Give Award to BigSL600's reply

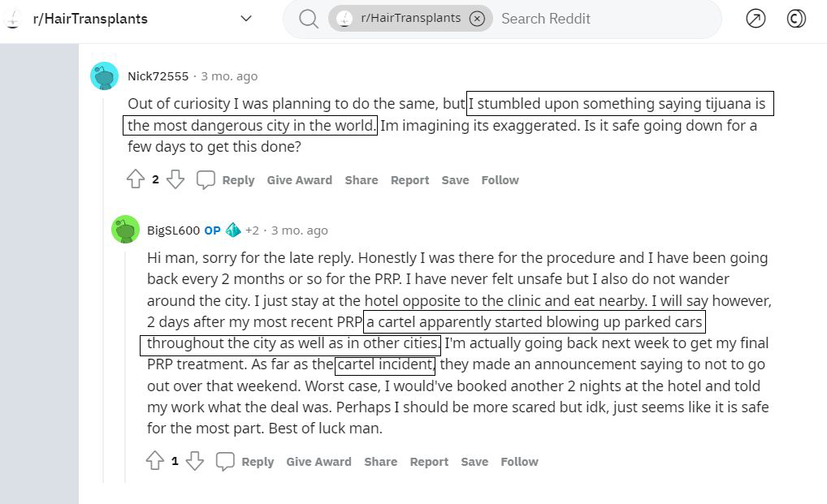318,462
